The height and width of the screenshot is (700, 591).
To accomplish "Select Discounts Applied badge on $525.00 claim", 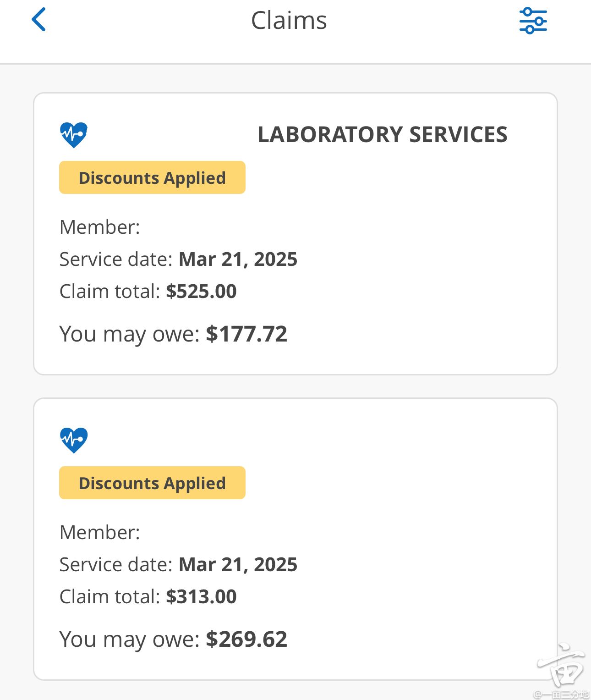I will click(x=152, y=177).
